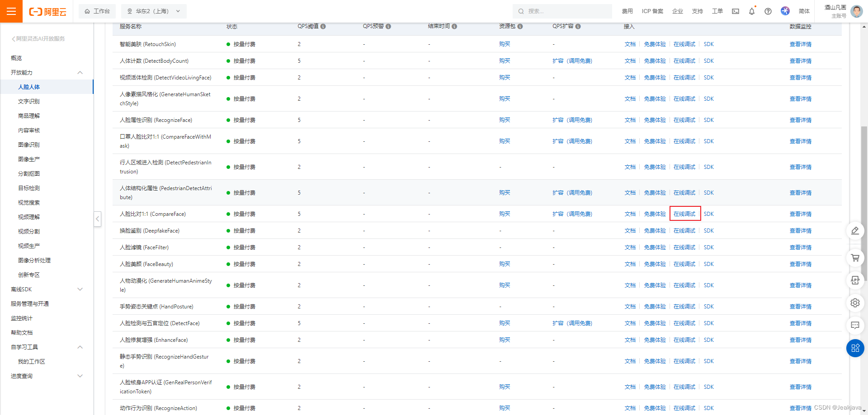Click the page vertical scrollbar
The image size is (868, 415).
coord(864,203)
